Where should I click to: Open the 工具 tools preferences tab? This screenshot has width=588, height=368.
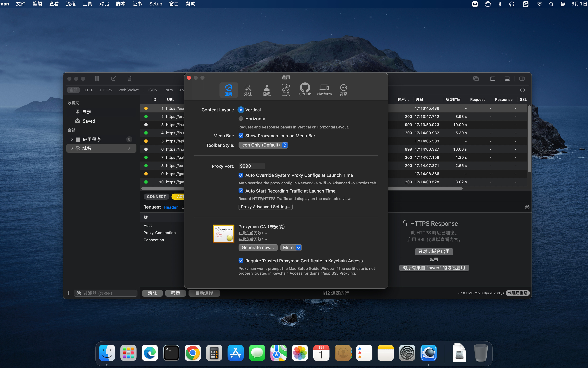point(286,90)
